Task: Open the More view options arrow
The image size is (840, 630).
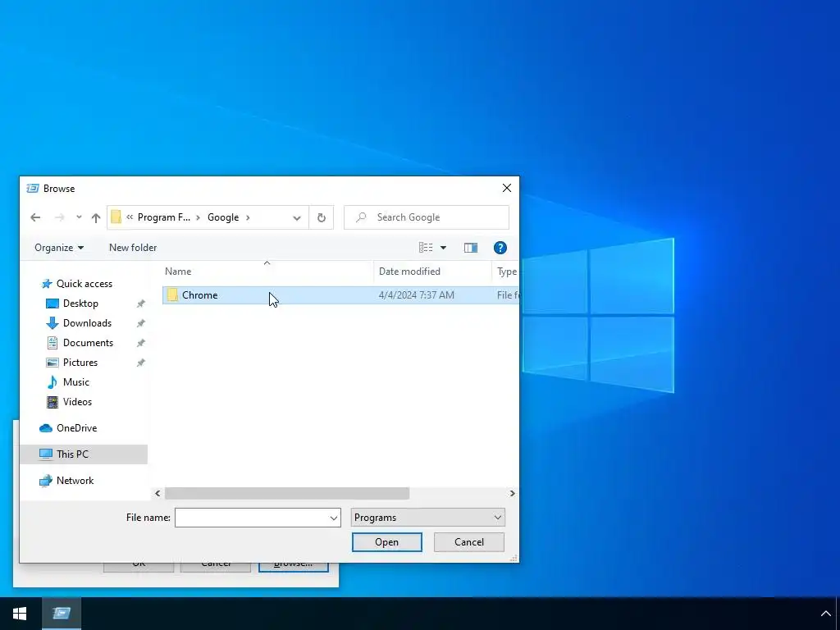Action: pos(443,248)
